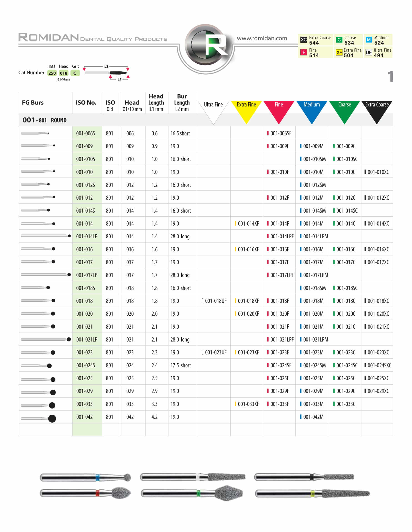Select ISO number 001-024S
Screen dimensions: 412x532
pos(85,365)
